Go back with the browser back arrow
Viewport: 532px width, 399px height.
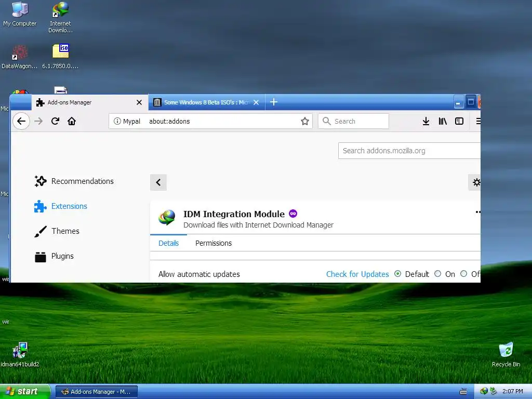click(21, 121)
